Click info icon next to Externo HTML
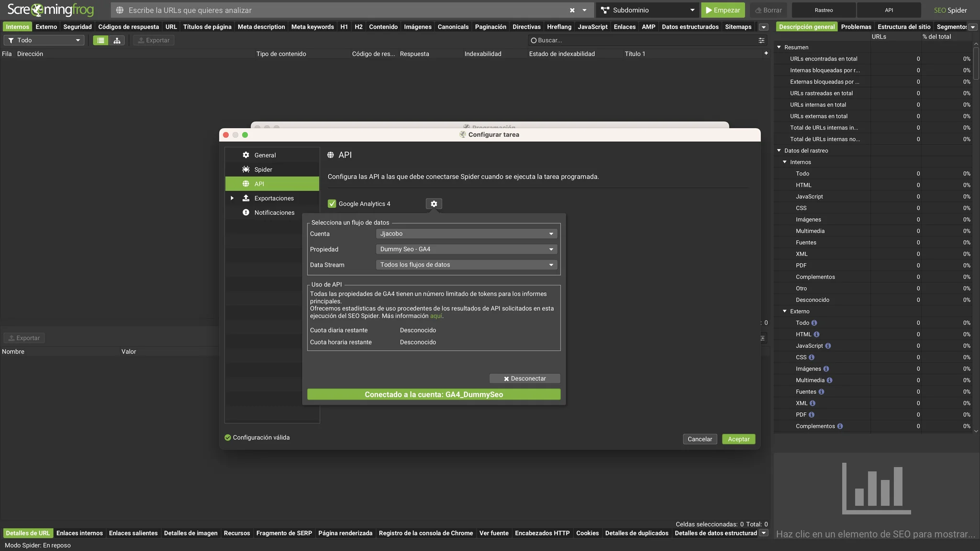The height and width of the screenshot is (551, 980). [x=816, y=334]
